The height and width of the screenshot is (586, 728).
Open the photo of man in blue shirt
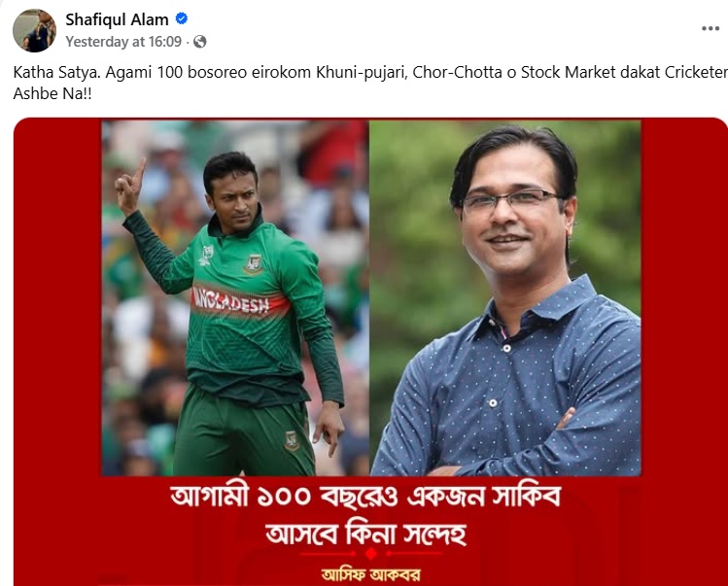tap(505, 297)
